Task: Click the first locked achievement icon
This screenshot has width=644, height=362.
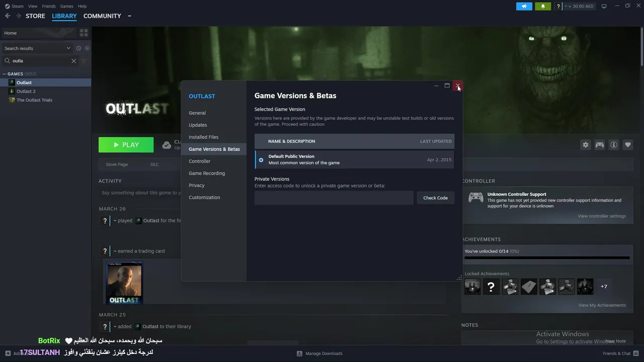Action: coord(472,287)
